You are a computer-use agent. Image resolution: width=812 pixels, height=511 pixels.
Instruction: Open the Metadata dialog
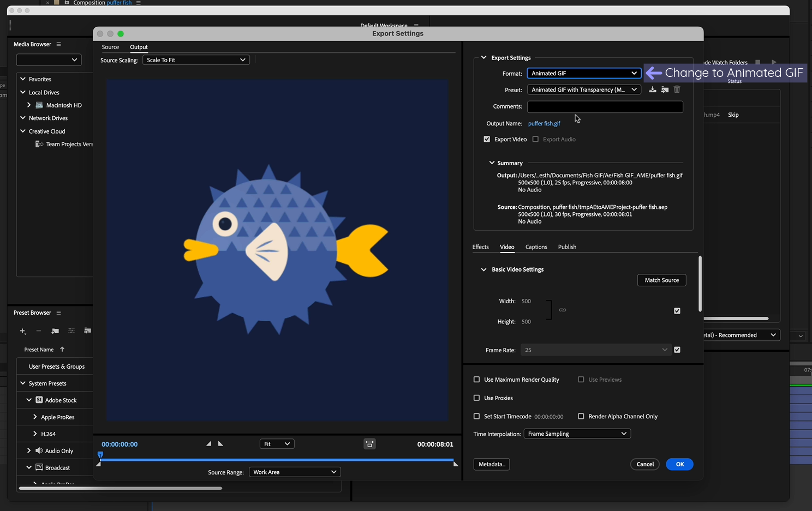pos(491,464)
